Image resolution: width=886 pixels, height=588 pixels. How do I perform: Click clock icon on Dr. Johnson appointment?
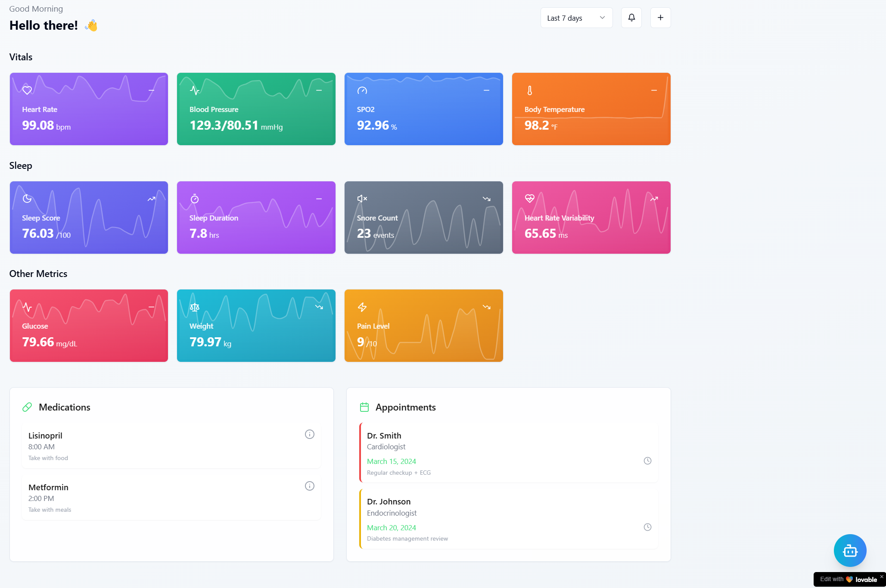(647, 527)
